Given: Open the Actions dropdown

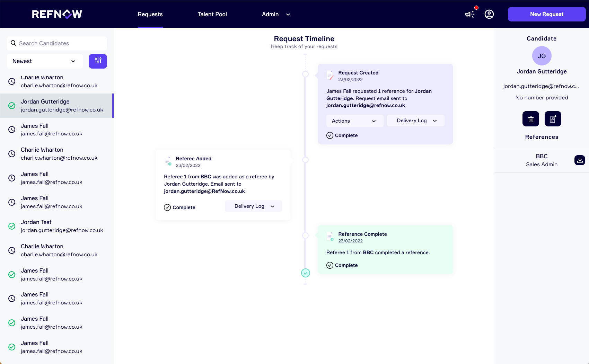Looking at the screenshot, I should click(x=354, y=121).
